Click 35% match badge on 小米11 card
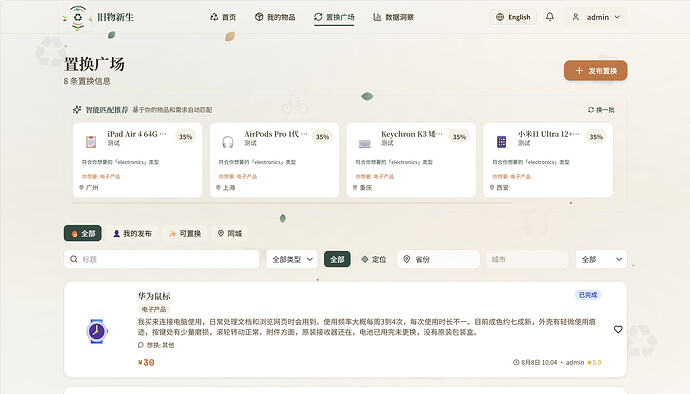 coord(596,137)
